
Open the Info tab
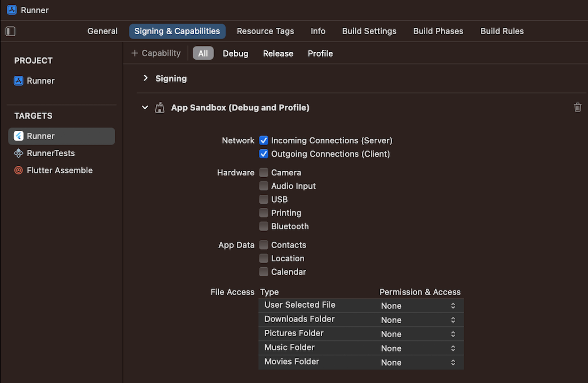[x=318, y=31]
